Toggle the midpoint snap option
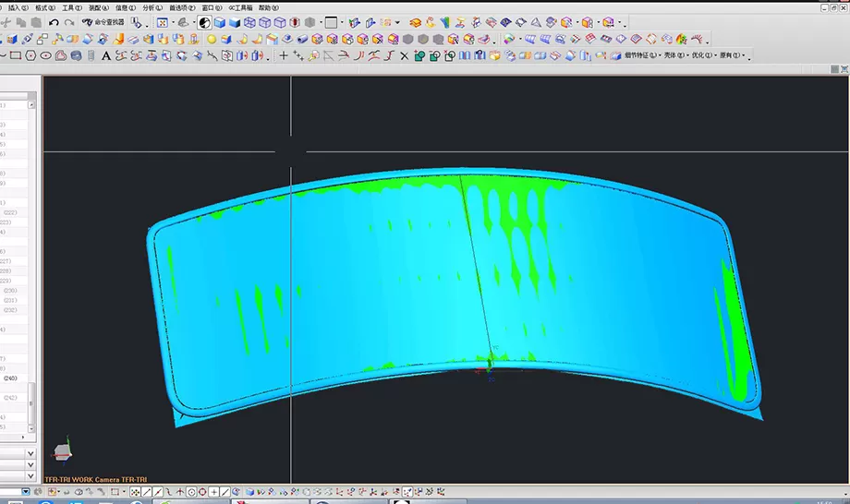The height and width of the screenshot is (504, 850). [x=157, y=492]
